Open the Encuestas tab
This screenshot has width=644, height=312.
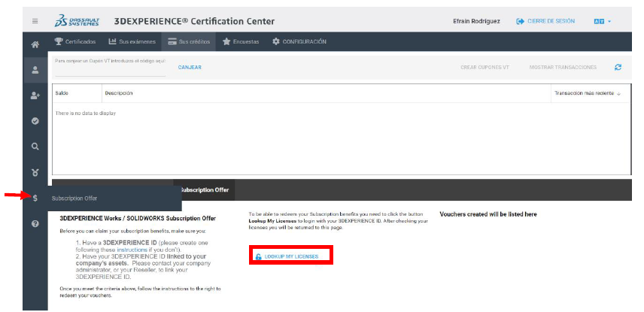241,42
